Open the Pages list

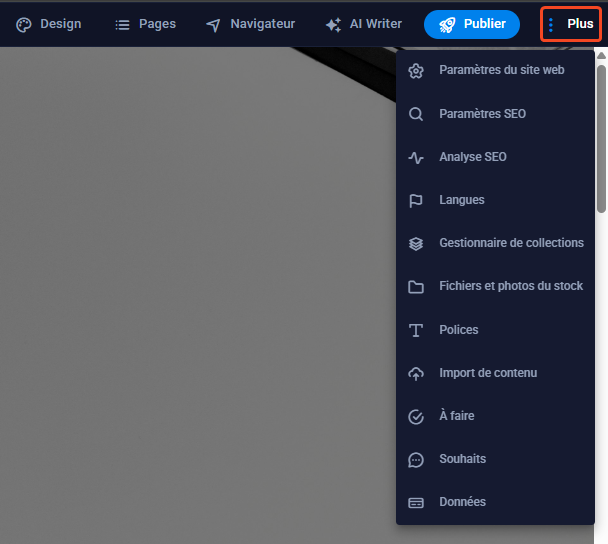[145, 24]
